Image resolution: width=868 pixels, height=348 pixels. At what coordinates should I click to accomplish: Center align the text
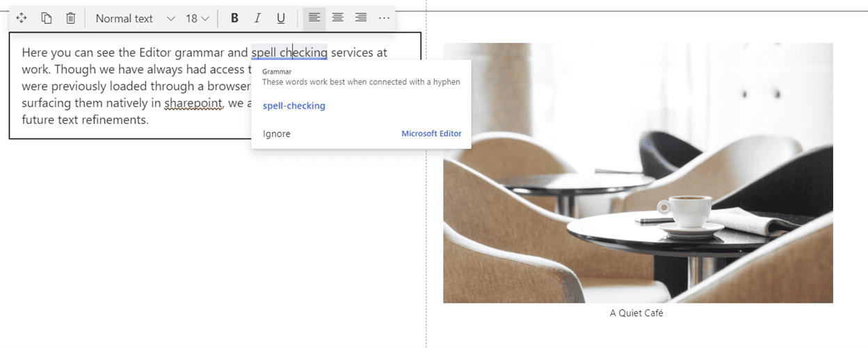(x=337, y=18)
